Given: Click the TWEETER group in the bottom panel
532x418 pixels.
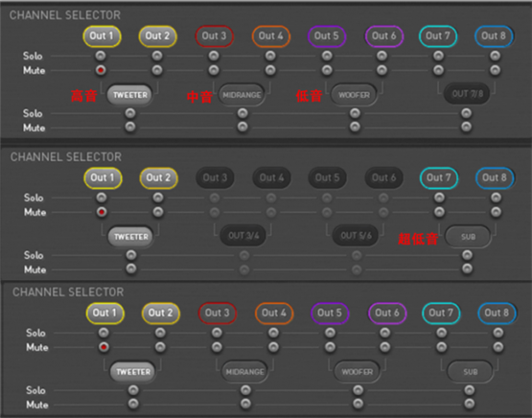Looking at the screenshot, I should coord(133,372).
